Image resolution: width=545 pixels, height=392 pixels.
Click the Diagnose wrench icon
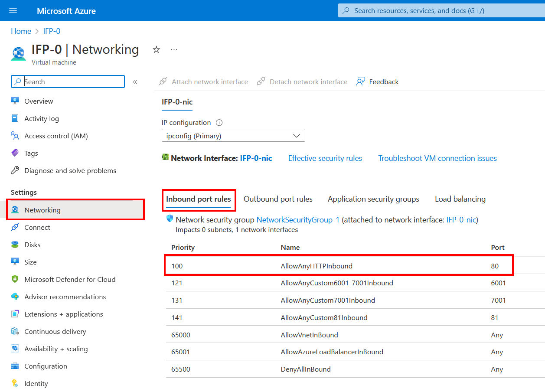(15, 170)
